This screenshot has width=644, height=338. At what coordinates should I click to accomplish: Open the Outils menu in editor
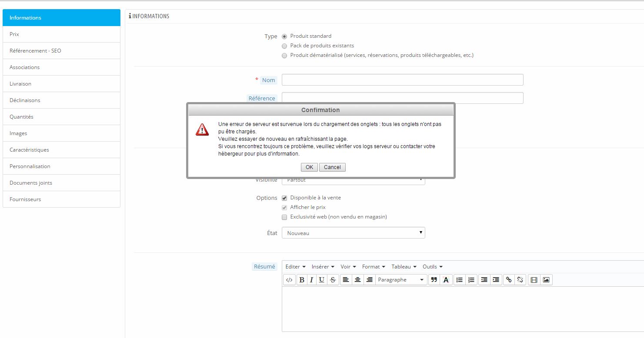(432, 267)
